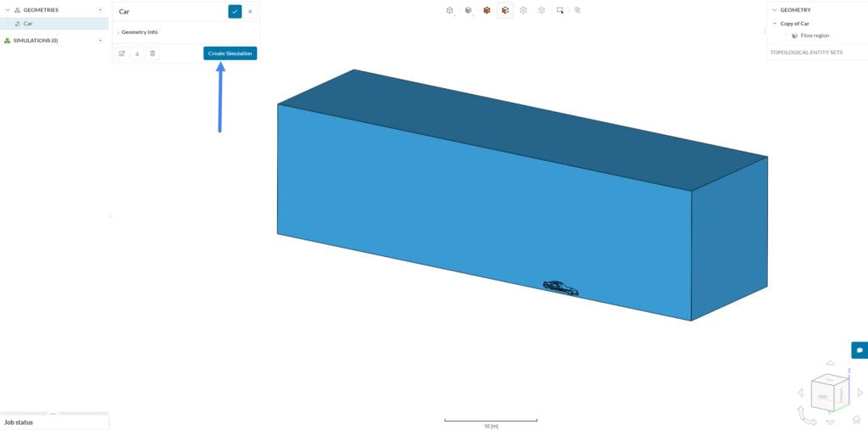Collapse the GEOMETRIES tree section

tap(7, 10)
